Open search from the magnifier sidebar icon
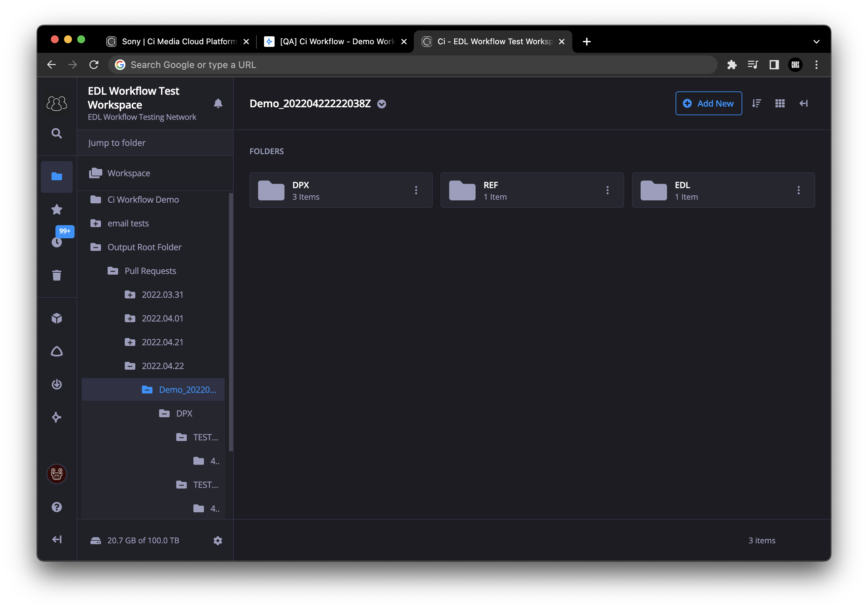Viewport: 868px width, 610px height. [x=57, y=133]
